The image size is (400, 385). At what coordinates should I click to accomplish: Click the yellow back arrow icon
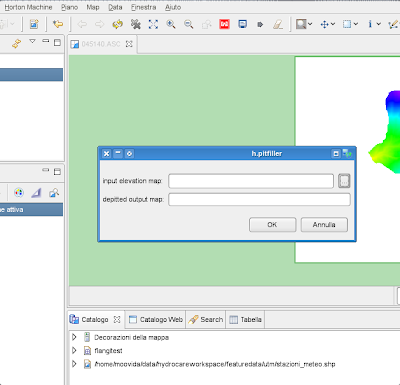[x=58, y=24]
